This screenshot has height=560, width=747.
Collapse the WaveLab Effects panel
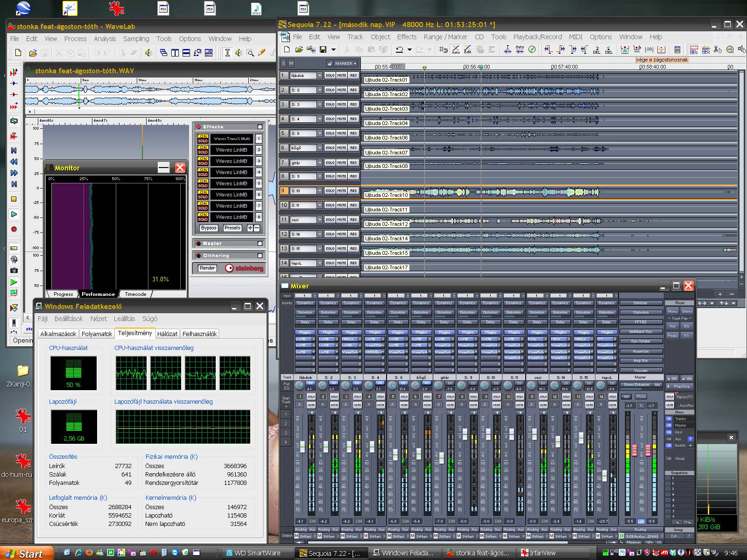coord(260,127)
